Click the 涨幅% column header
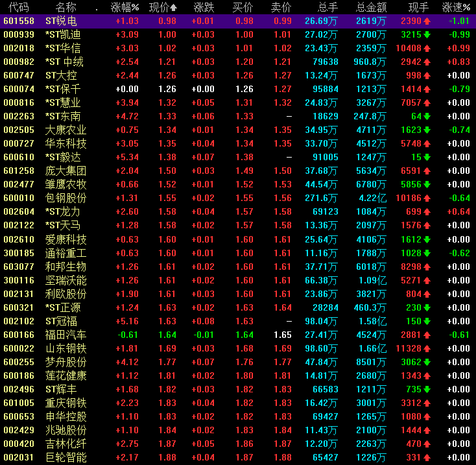476x465 pixels. [125, 7]
